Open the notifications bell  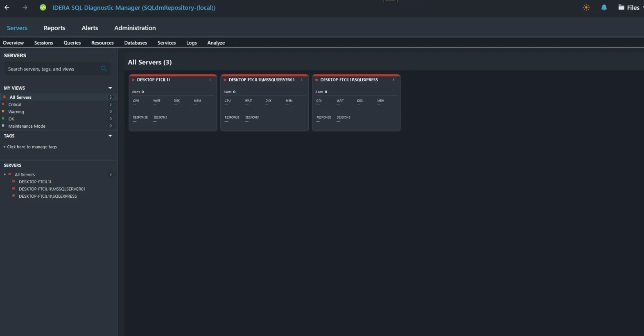[604, 7]
